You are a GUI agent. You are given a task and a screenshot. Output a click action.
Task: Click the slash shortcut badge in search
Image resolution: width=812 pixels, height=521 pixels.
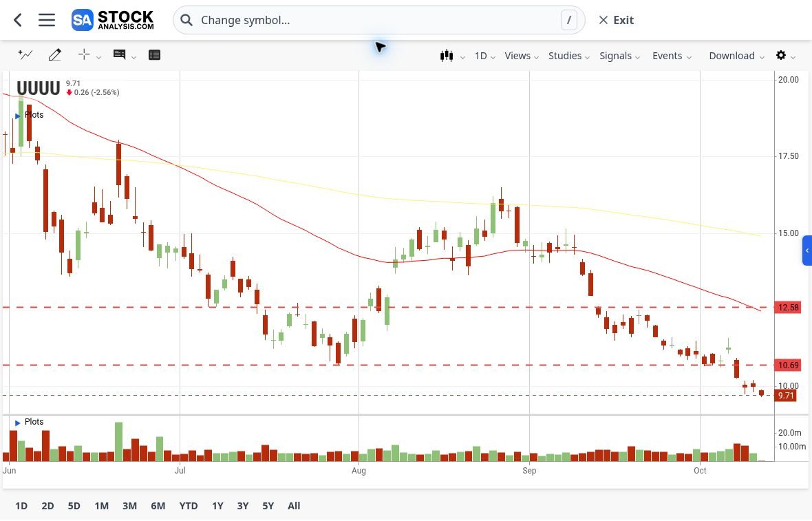(x=568, y=20)
